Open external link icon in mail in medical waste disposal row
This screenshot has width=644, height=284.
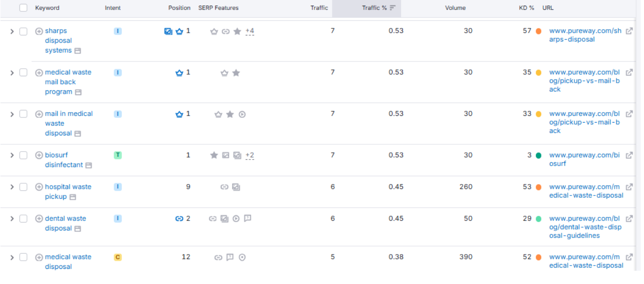pos(629,114)
